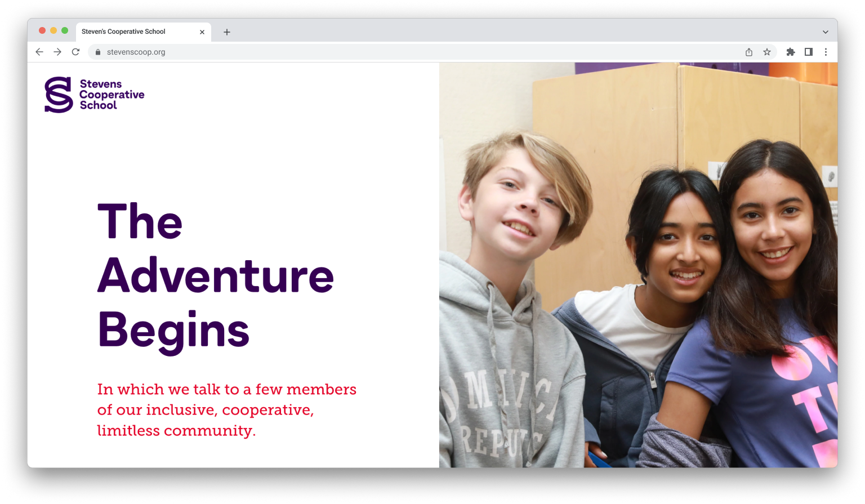The width and height of the screenshot is (865, 504).
Task: Open the Stevens Cooperative School logo link
Action: pos(95,95)
